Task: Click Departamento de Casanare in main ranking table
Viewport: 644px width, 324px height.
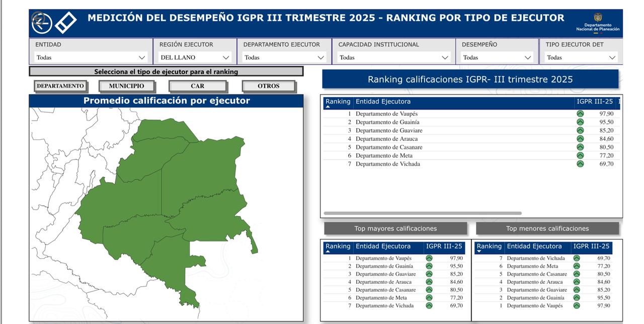Action: (x=389, y=147)
